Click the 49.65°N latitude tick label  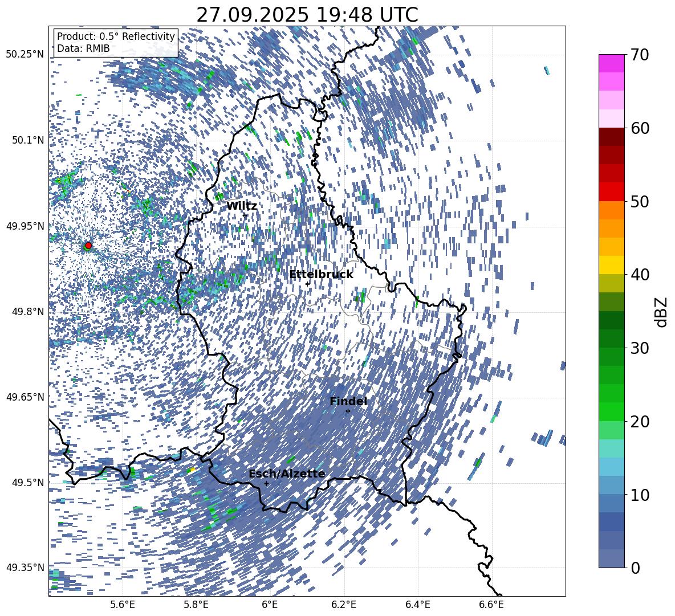pos(25,397)
